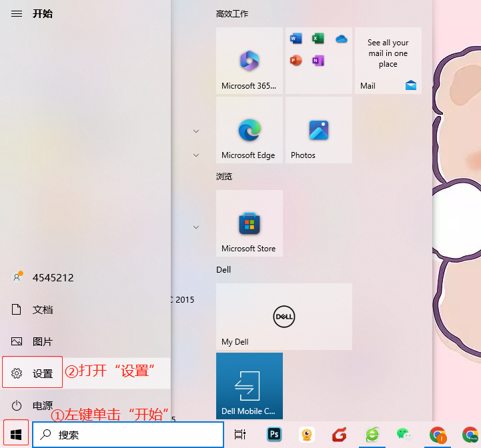The height and width of the screenshot is (448, 481).
Task: Expand the first app list chevron
Action: coord(196,131)
